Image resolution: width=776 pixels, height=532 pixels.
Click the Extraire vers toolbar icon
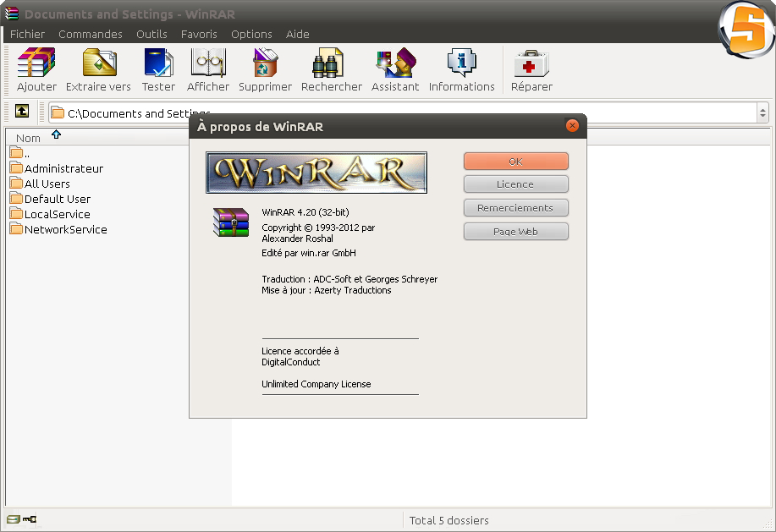(99, 63)
